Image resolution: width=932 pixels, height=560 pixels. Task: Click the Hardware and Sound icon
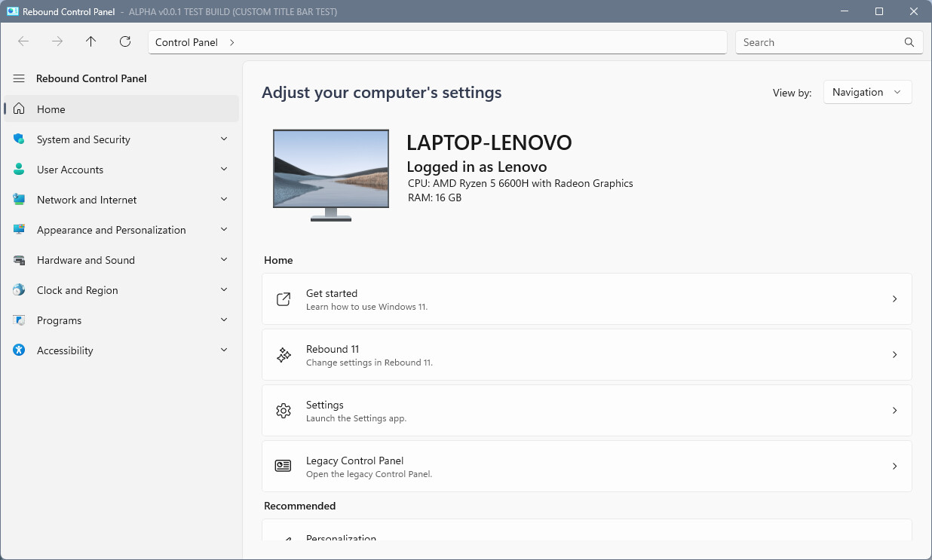tap(20, 260)
